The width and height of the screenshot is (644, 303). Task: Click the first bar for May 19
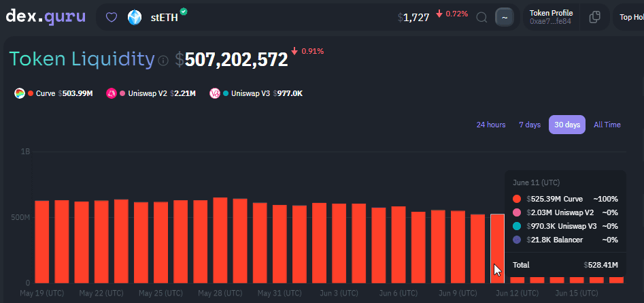click(x=41, y=242)
